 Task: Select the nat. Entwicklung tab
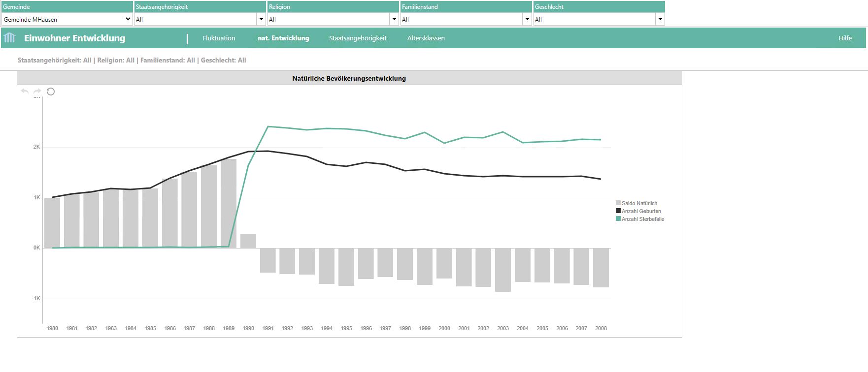283,38
